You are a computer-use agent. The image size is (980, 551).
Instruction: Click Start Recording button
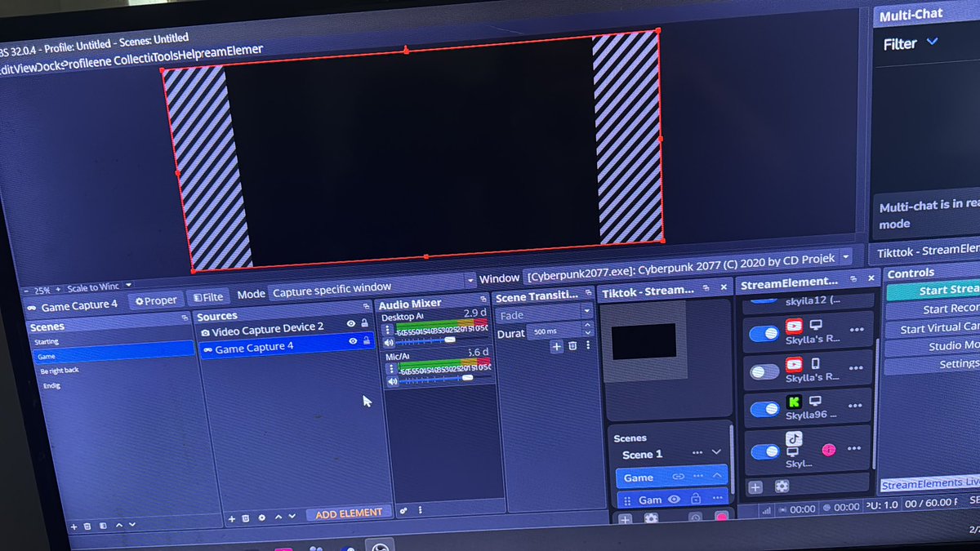(934, 309)
